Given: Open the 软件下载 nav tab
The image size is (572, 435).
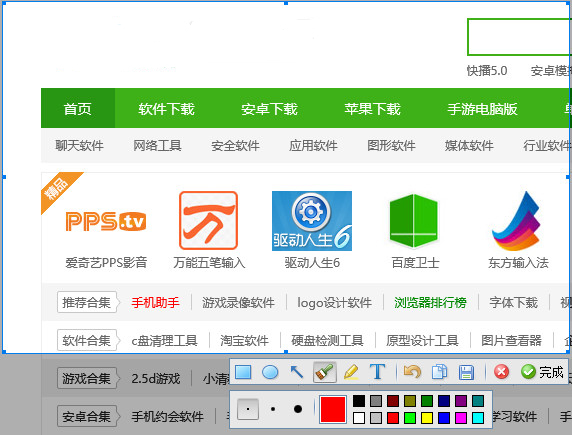Looking at the screenshot, I should 166,109.
